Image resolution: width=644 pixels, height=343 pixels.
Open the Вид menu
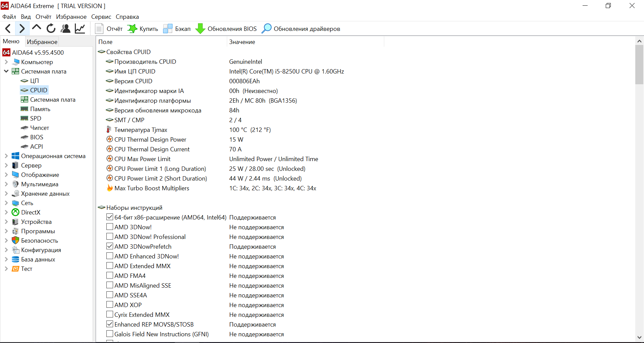(26, 17)
